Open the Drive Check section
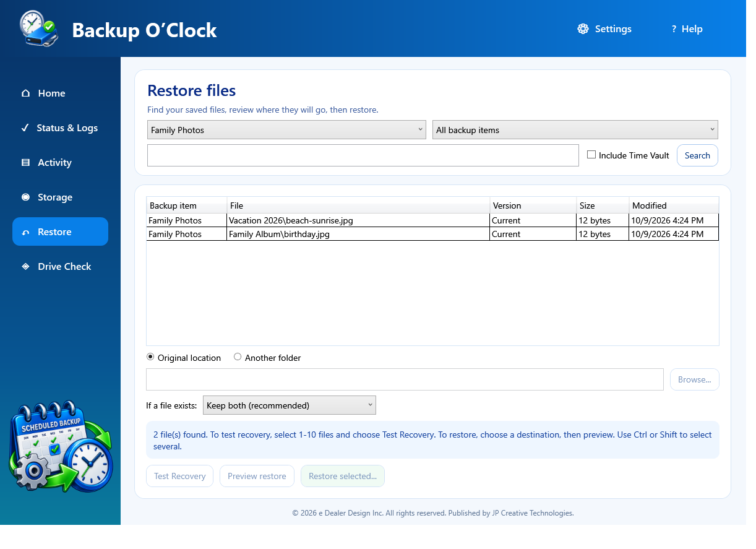 click(60, 267)
